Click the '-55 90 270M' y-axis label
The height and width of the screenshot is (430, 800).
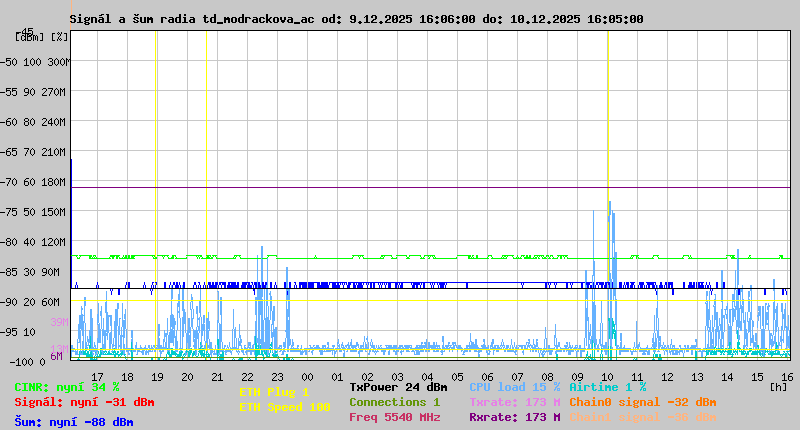pos(33,92)
